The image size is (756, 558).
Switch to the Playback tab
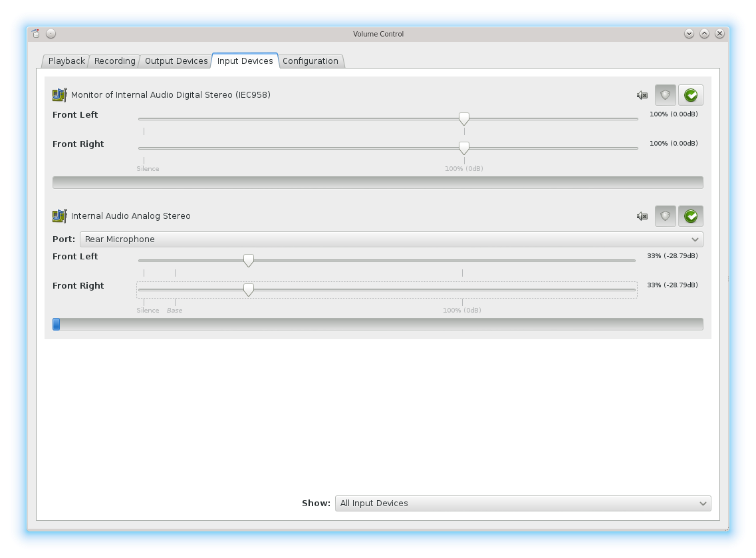point(66,61)
